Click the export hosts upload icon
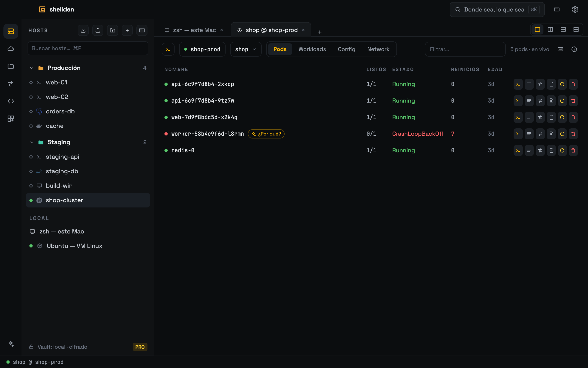The image size is (588, 368). [98, 30]
